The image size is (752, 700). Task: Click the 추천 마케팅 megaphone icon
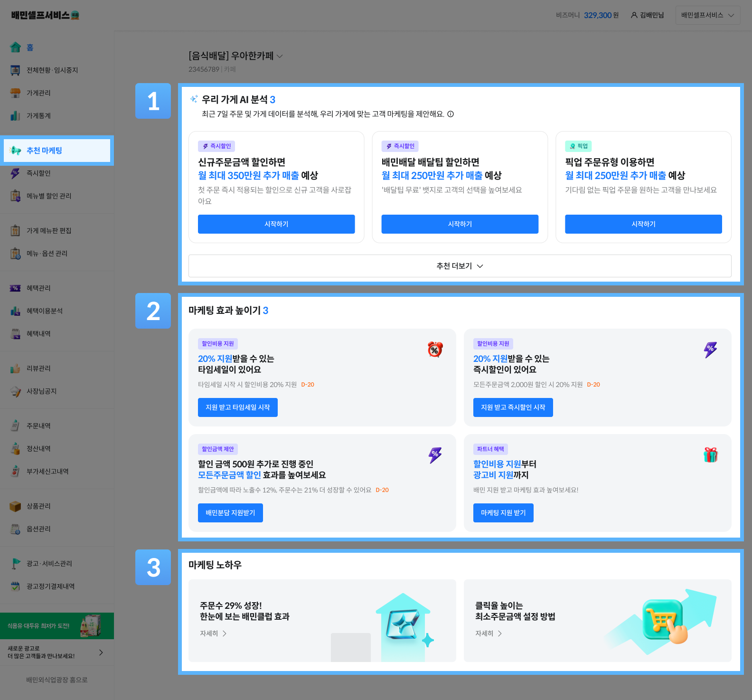(x=16, y=151)
